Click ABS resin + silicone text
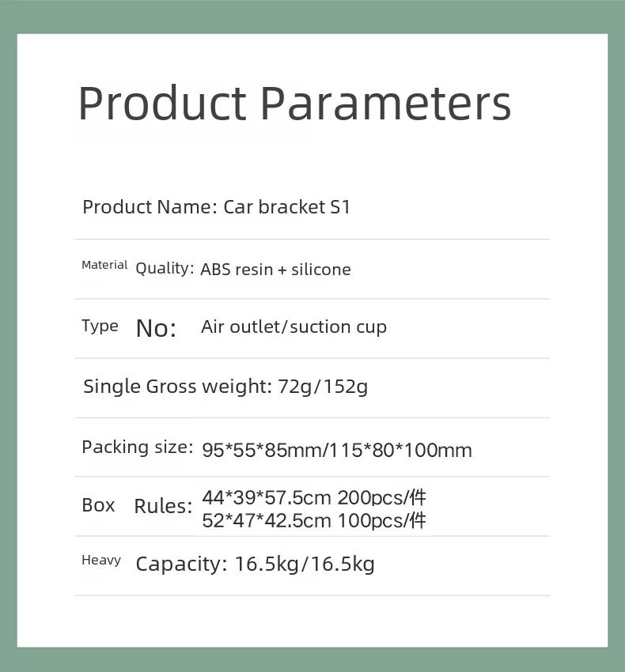This screenshot has height=672, width=625. click(x=276, y=270)
